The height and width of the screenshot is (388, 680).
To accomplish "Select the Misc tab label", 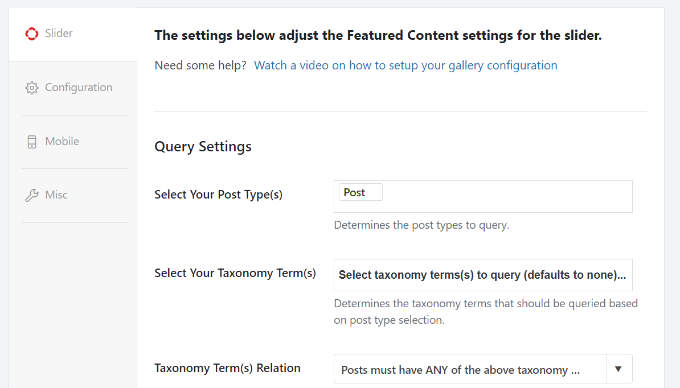I will click(x=56, y=195).
